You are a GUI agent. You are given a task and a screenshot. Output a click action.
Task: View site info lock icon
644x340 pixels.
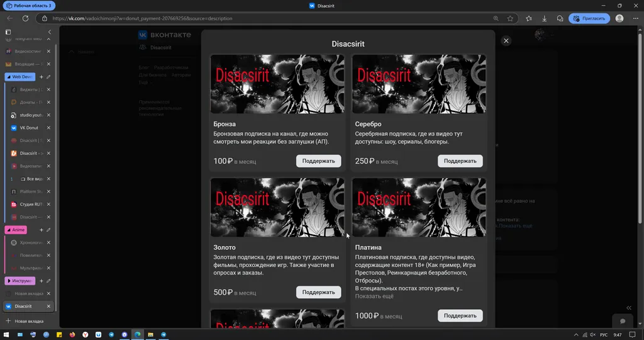[x=45, y=18]
